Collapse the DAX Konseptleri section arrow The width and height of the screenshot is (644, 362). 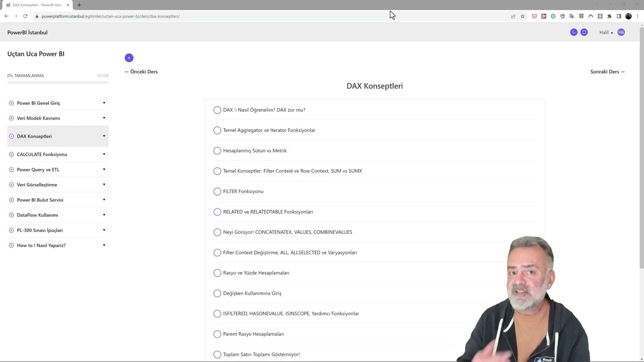click(104, 136)
